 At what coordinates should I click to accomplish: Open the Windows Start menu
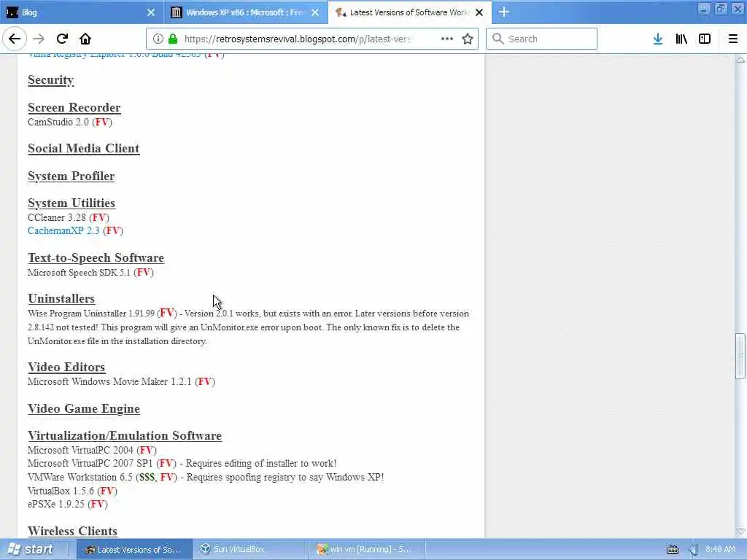pyautogui.click(x=31, y=550)
